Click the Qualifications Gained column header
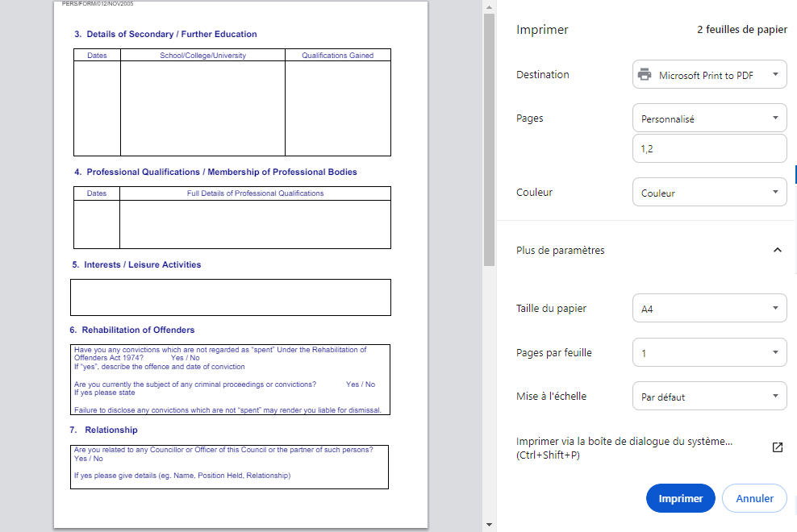The width and height of the screenshot is (797, 532). pyautogui.click(x=337, y=56)
